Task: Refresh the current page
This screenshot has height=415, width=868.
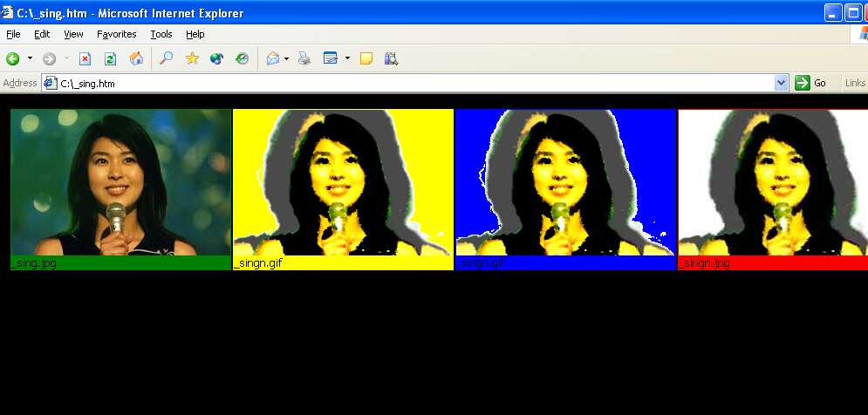Action: click(110, 59)
